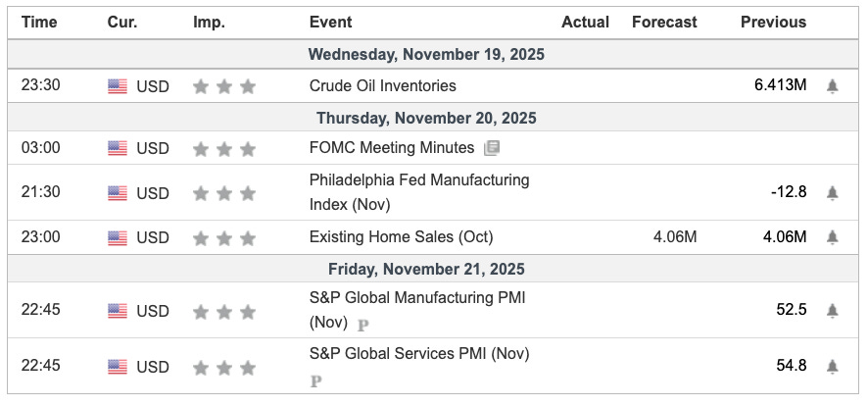Click the Forecast column header
The image size is (868, 406).
(664, 22)
